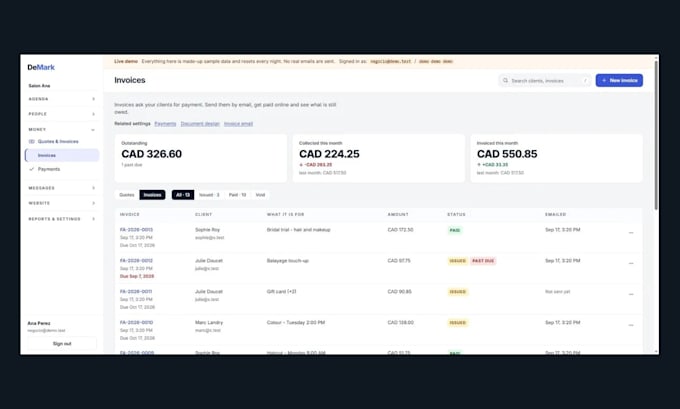680x409 pixels.
Task: Click the DeMark logo
Action: pos(41,67)
